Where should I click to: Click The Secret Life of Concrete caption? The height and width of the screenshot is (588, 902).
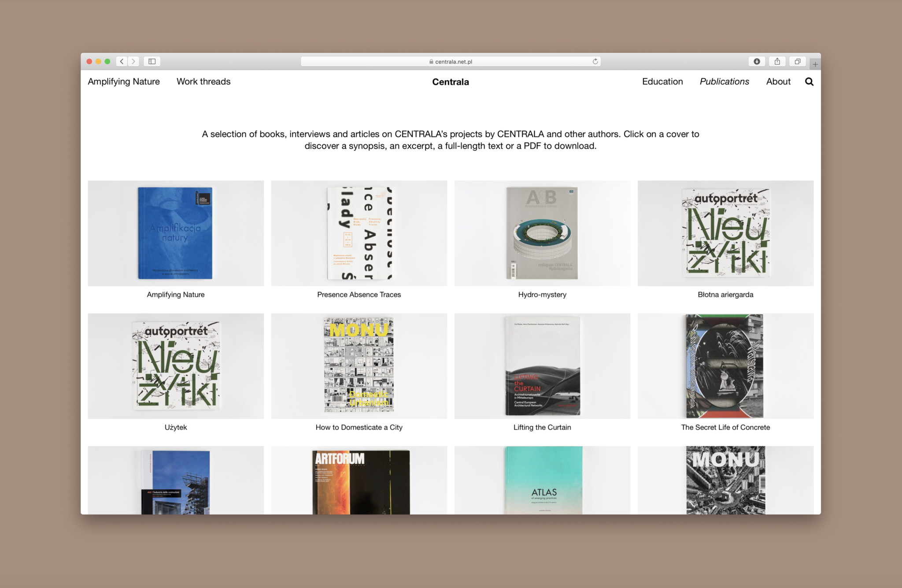(725, 427)
